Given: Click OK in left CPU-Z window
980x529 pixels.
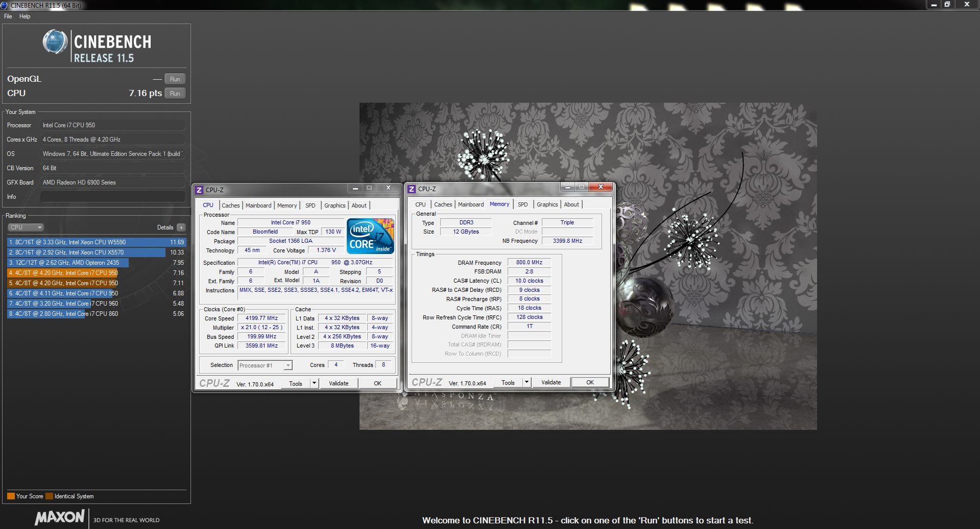Looking at the screenshot, I should pos(377,384).
